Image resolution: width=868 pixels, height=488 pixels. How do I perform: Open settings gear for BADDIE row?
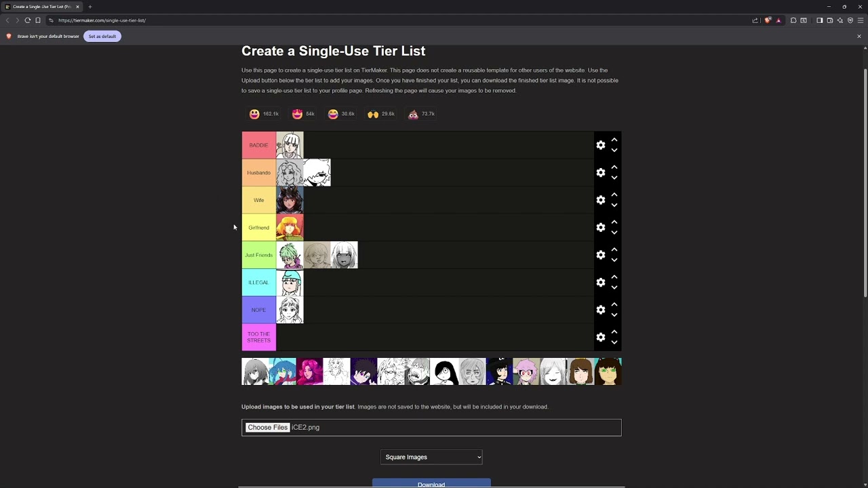point(601,145)
